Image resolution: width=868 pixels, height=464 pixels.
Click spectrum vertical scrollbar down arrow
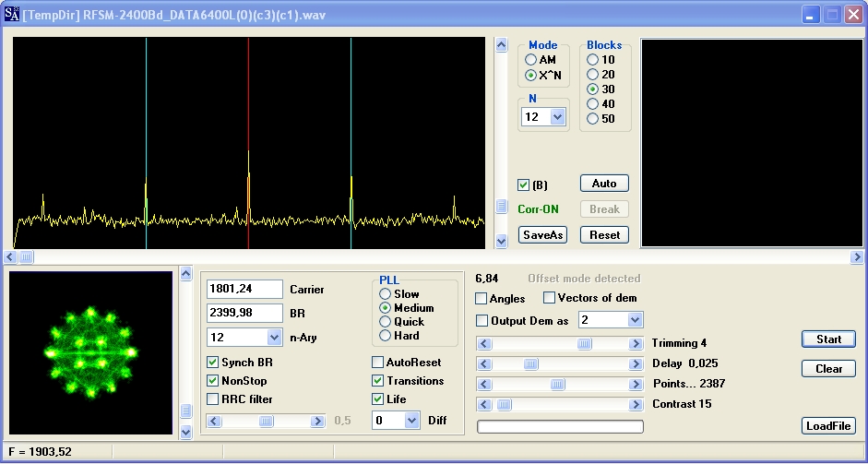point(502,242)
